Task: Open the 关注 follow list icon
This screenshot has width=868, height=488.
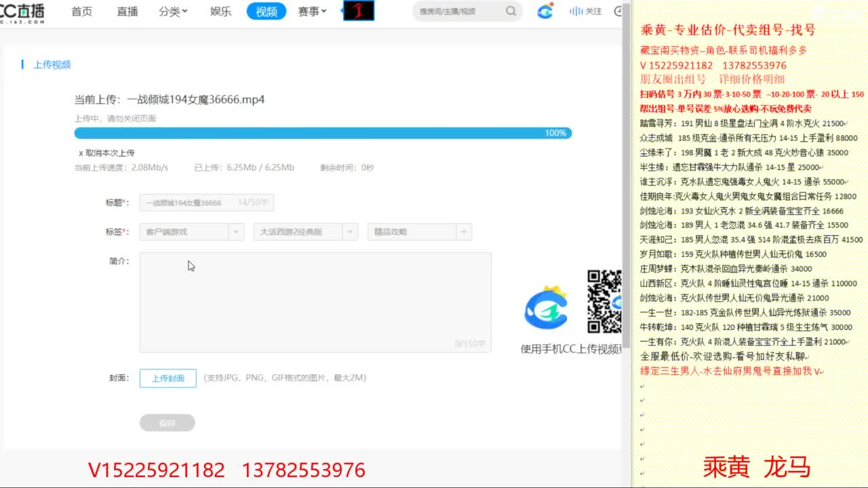Action: [586, 12]
